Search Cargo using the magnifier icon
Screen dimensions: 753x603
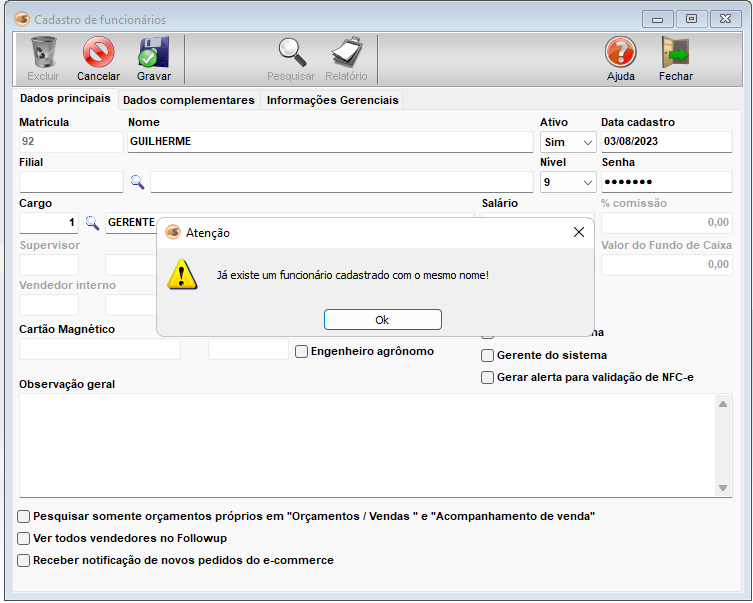pos(92,222)
